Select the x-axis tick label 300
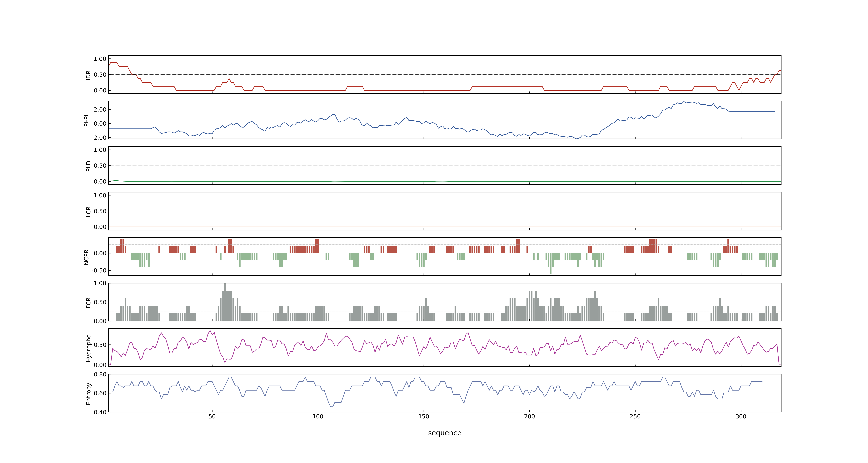868x463 pixels. tap(741, 416)
